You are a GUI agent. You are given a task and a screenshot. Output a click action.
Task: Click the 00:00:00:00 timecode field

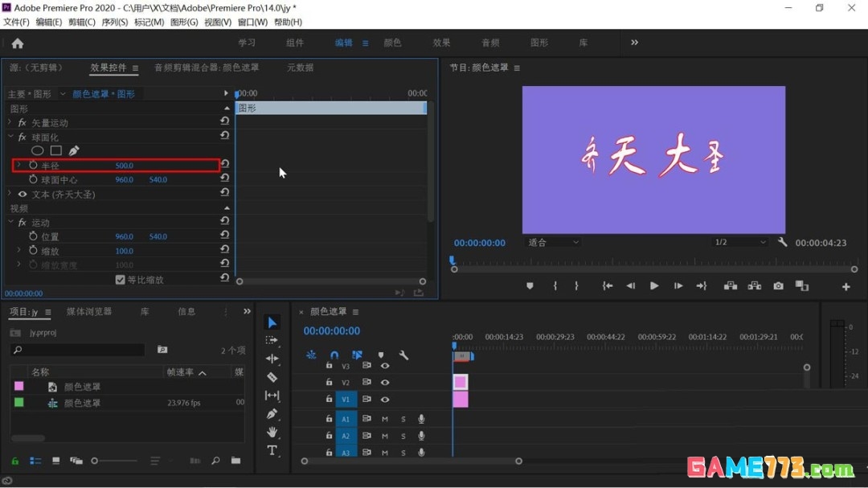332,330
